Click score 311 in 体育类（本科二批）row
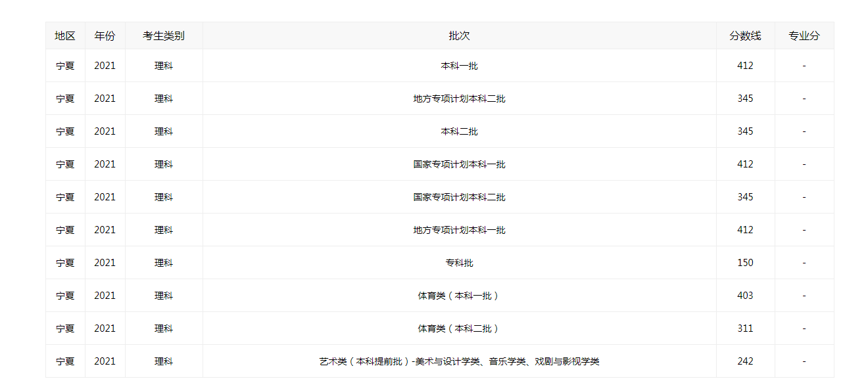The height and width of the screenshot is (383, 868). click(x=745, y=328)
